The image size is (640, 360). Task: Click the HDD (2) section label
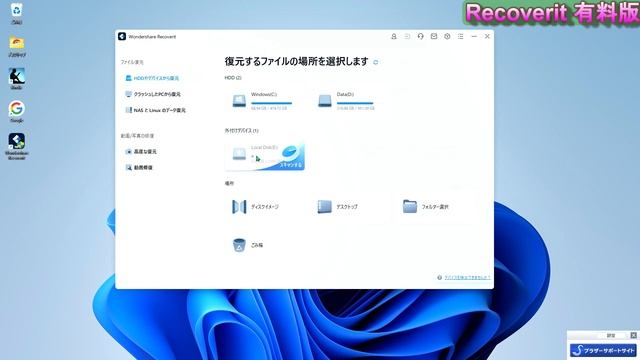[233, 78]
